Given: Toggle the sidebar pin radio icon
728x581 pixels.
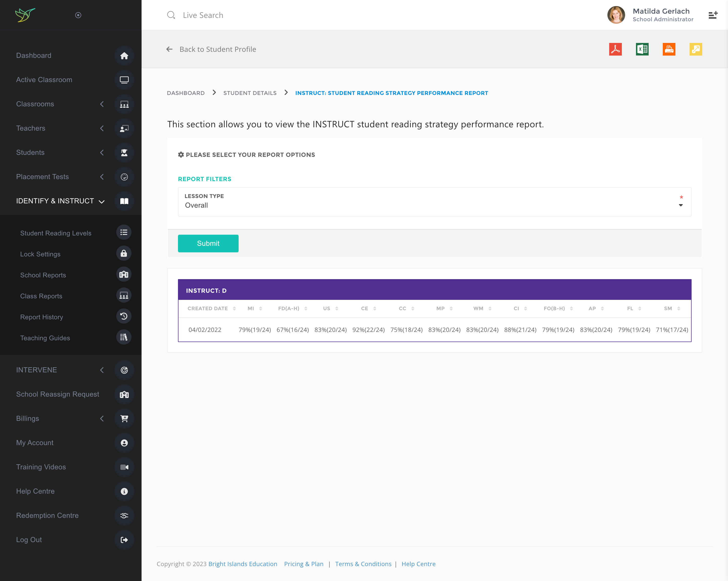Looking at the screenshot, I should [78, 15].
